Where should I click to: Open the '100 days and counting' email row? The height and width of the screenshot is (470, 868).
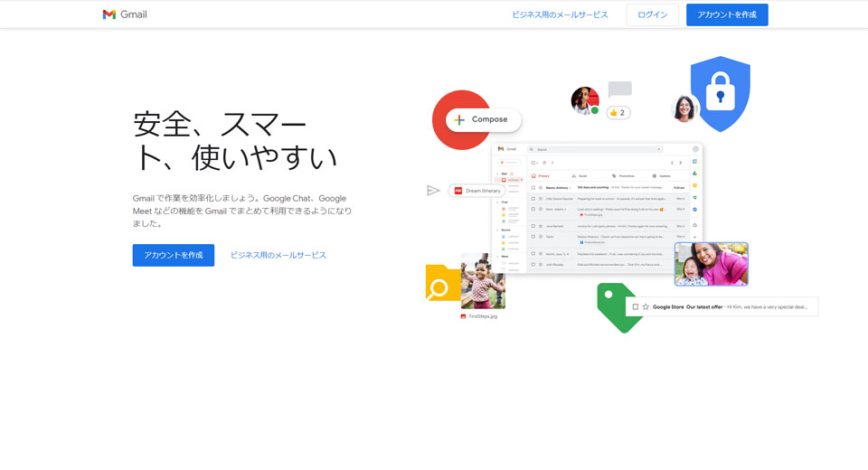[608, 188]
